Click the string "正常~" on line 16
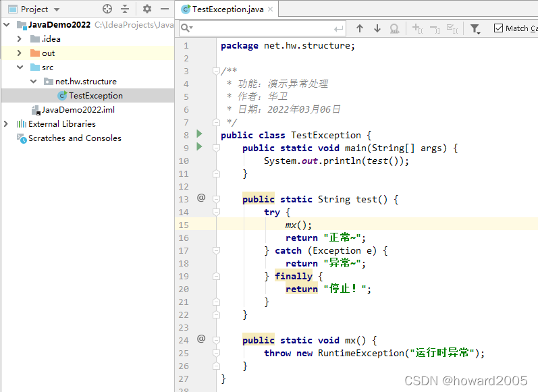This screenshot has width=538, height=392. [342, 237]
